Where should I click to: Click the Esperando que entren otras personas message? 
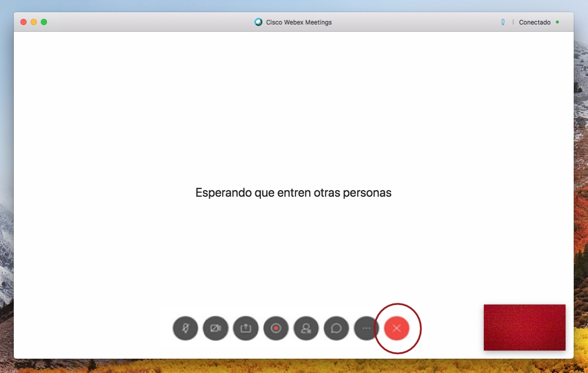[293, 193]
